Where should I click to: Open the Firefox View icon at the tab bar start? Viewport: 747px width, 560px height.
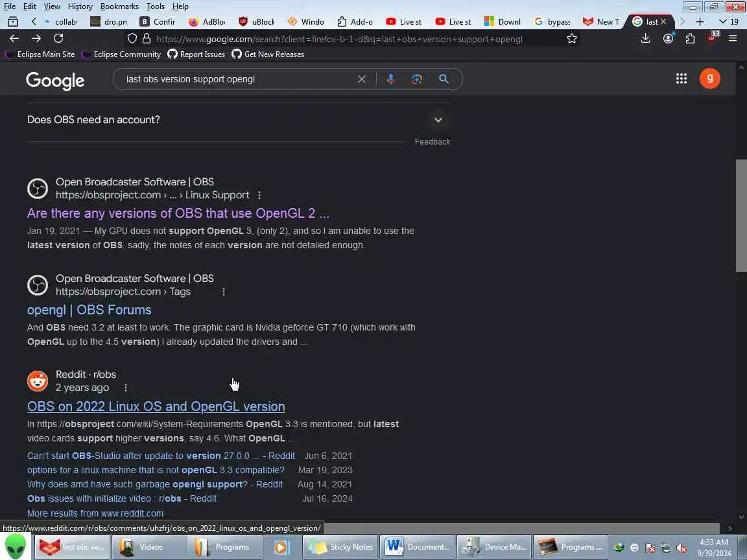click(x=13, y=21)
